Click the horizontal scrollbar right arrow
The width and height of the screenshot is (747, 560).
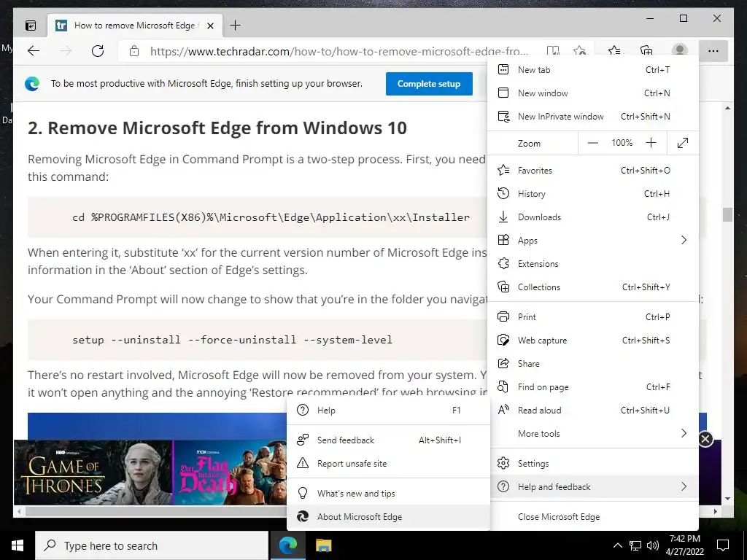(x=716, y=511)
